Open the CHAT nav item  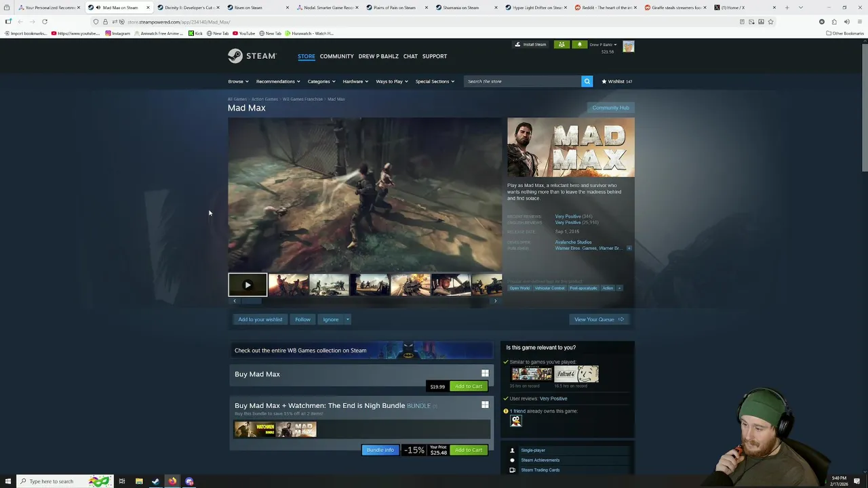pyautogui.click(x=410, y=56)
